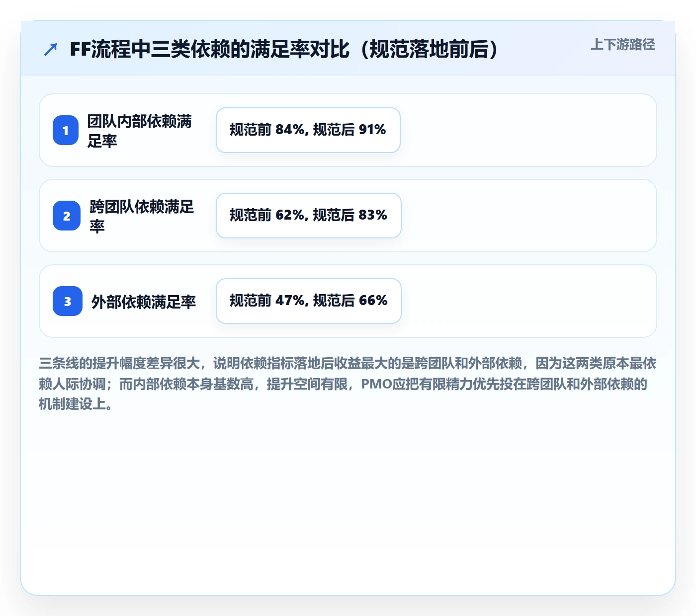Click the 上下游路径 label in header
696x616 pixels.
click(623, 45)
